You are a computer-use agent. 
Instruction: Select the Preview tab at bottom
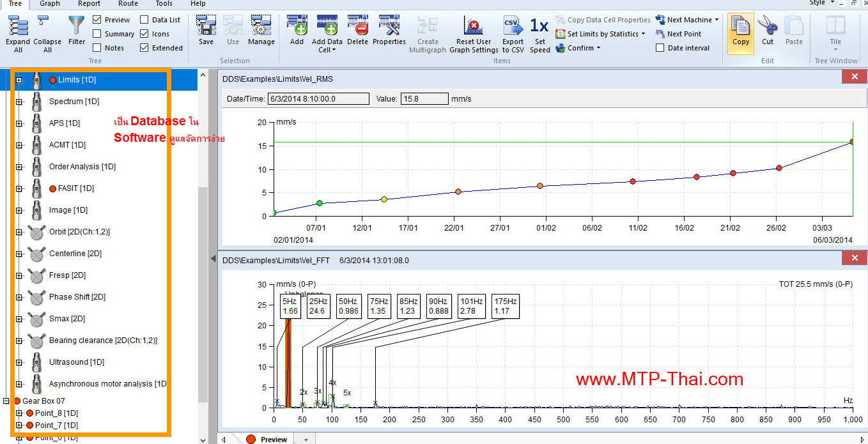(x=267, y=439)
